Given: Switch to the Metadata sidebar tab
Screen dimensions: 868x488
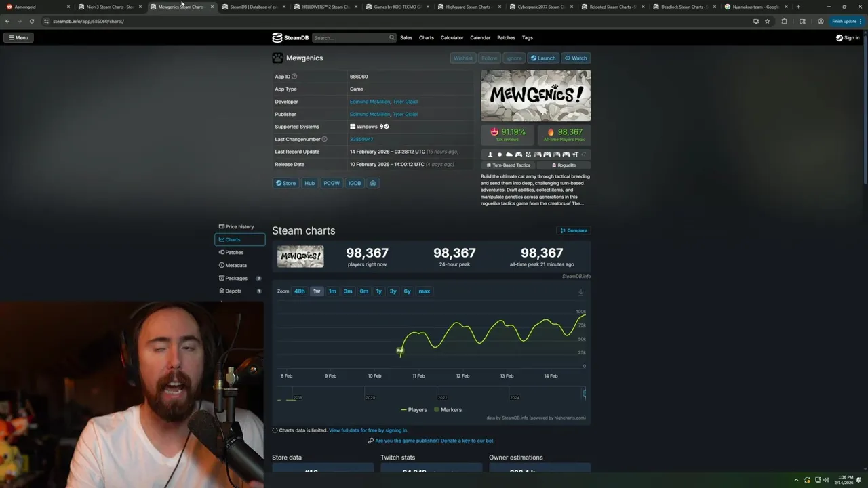Looking at the screenshot, I should point(239,265).
